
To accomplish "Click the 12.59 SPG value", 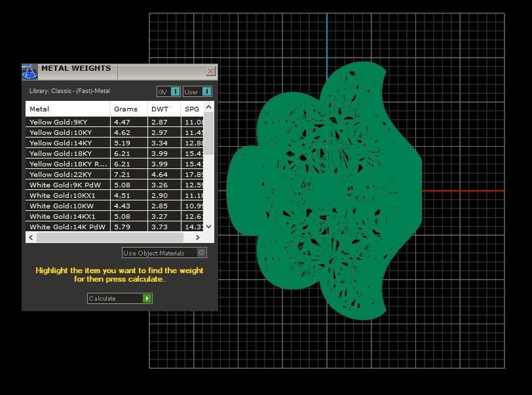I will 194,185.
